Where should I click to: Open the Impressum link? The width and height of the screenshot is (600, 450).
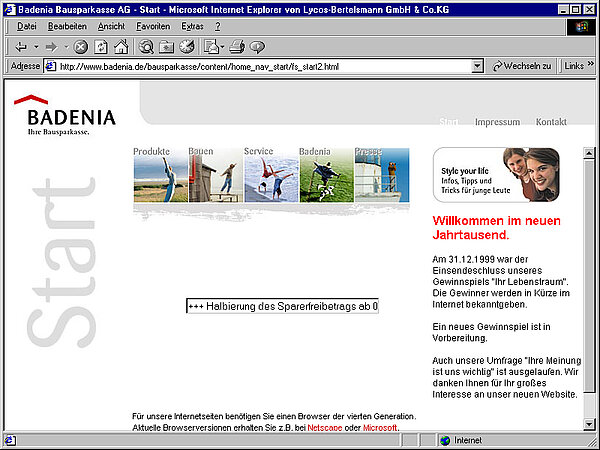point(497,122)
